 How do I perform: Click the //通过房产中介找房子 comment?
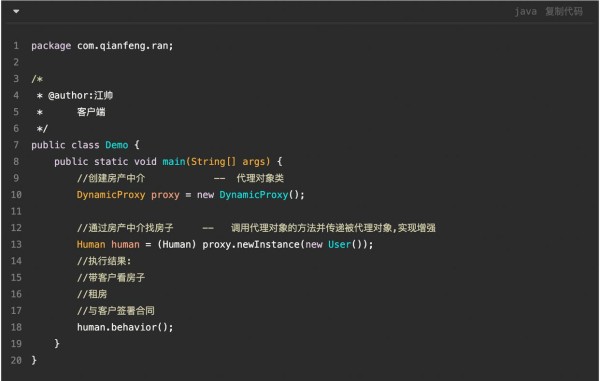[125, 228]
